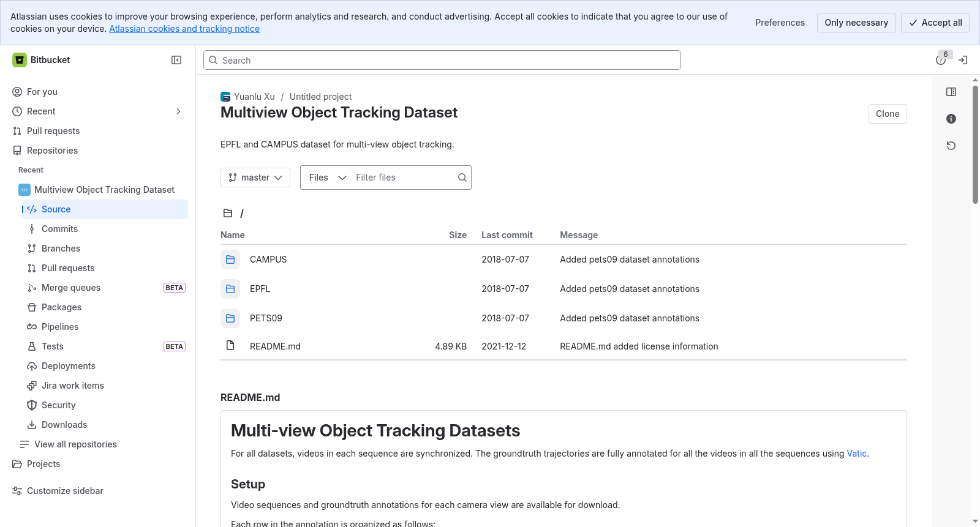Click the Downloads icon in sidebar
This screenshot has width=980, height=527.
32,425
